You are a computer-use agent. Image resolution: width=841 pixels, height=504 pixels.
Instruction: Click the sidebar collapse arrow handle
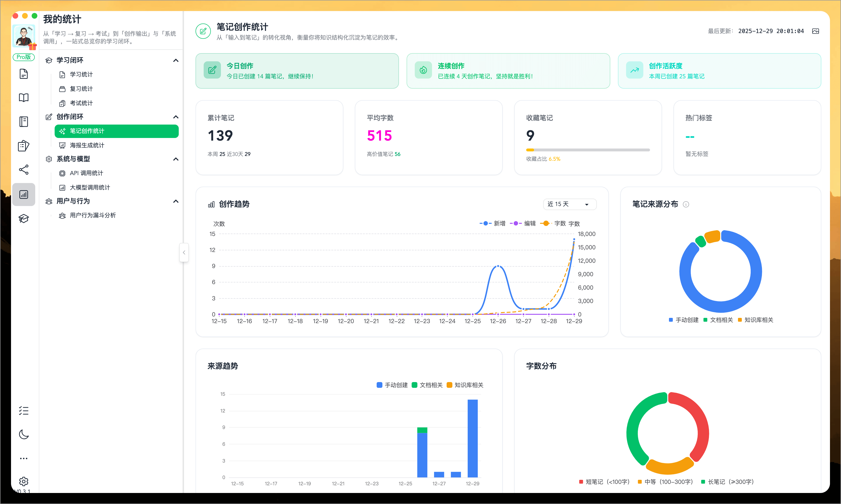(x=184, y=253)
